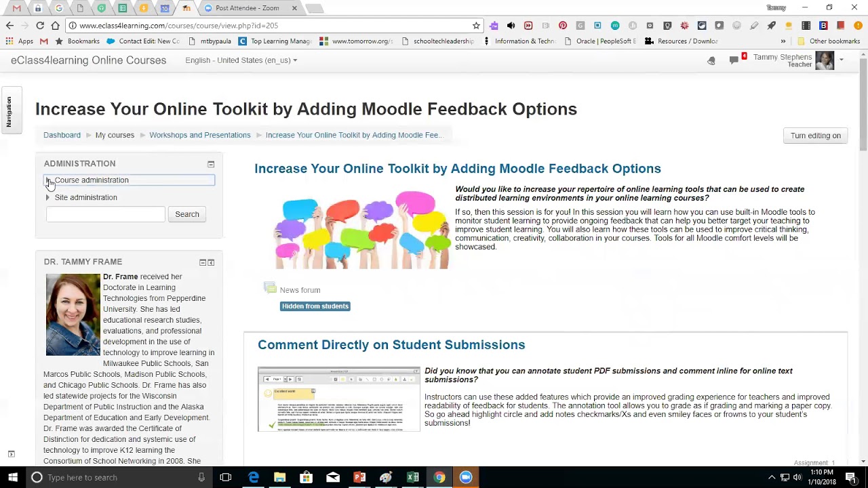Viewport: 868px width, 488px height.
Task: Click Tammy Stephens profile picture
Action: click(825, 60)
